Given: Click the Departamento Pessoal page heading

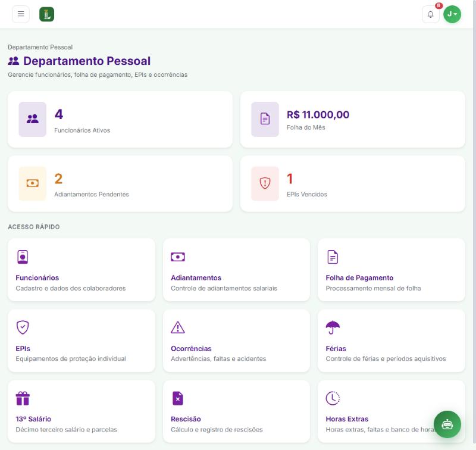Looking at the screenshot, I should [87, 61].
